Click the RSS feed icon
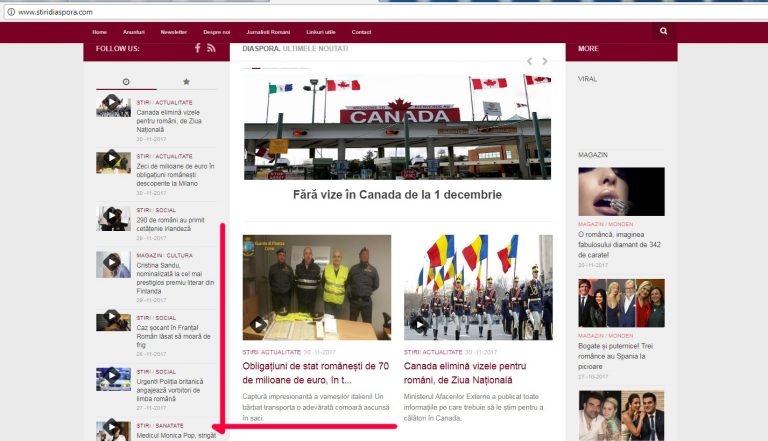 pyautogui.click(x=211, y=48)
